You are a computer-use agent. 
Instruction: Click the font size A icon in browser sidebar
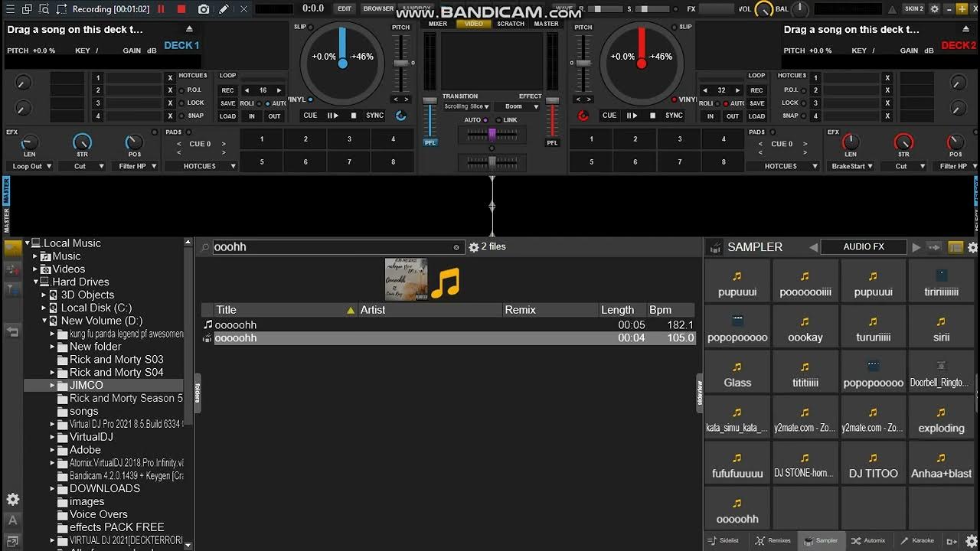click(12, 521)
